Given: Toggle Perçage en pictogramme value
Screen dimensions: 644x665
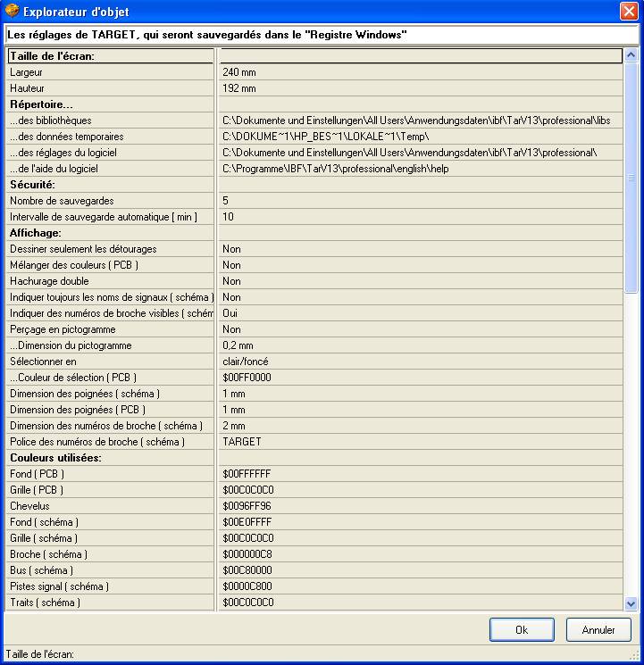Looking at the screenshot, I should pos(420,329).
